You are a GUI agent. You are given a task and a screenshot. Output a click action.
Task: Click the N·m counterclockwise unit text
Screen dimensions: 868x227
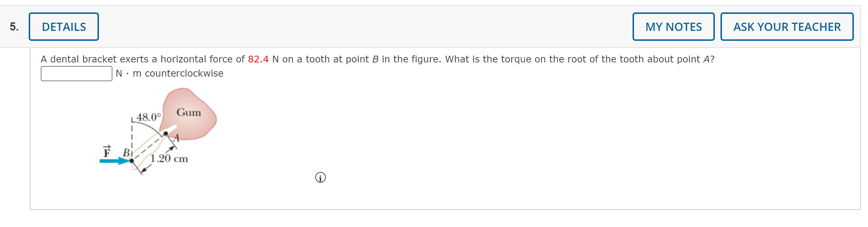(169, 73)
